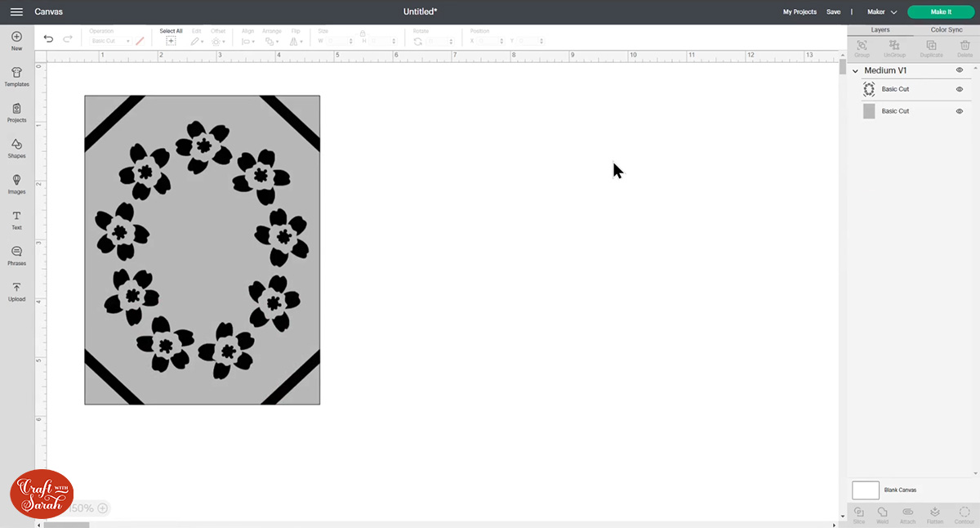Screen dimensions: 980x528
Task: Open the hamburger main menu
Action: click(x=16, y=11)
